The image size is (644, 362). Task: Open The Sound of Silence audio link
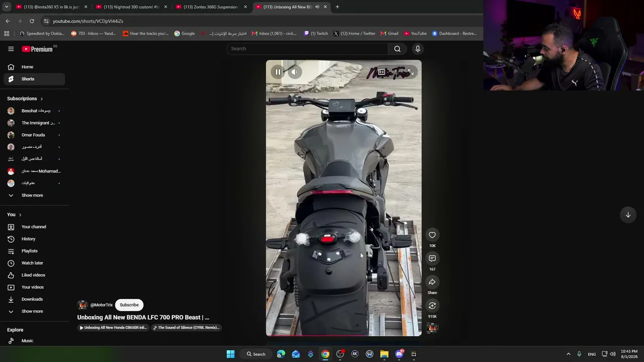[187, 327]
